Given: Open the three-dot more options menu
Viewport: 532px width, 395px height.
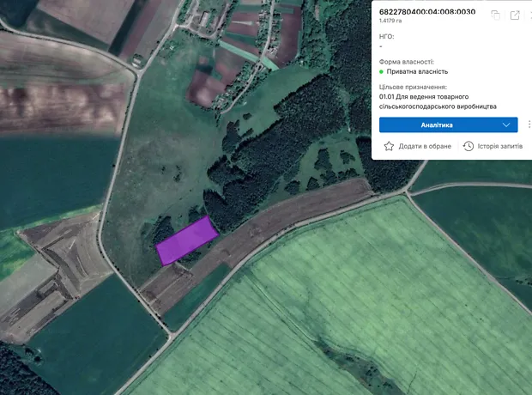Looking at the screenshot, I should 529,125.
